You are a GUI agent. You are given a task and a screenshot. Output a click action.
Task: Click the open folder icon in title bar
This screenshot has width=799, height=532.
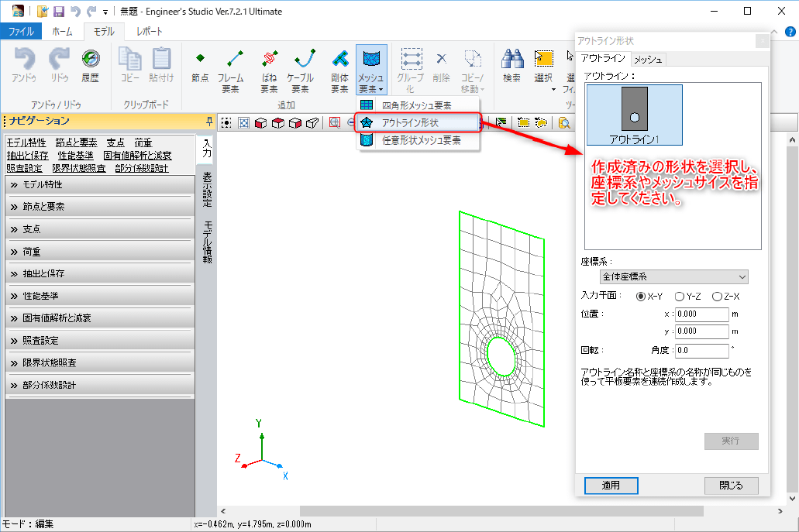tap(43, 11)
